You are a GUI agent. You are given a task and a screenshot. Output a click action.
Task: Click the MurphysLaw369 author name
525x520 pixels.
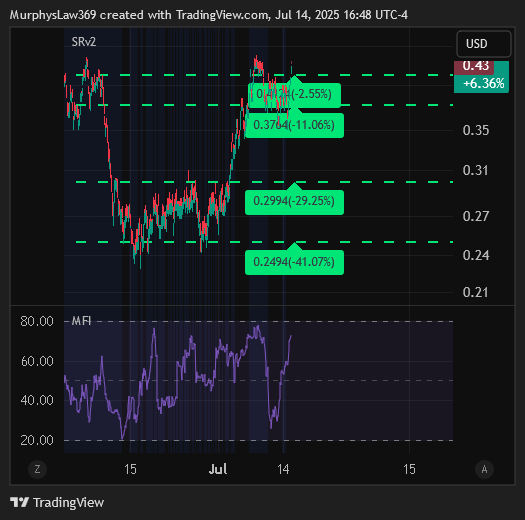point(53,15)
